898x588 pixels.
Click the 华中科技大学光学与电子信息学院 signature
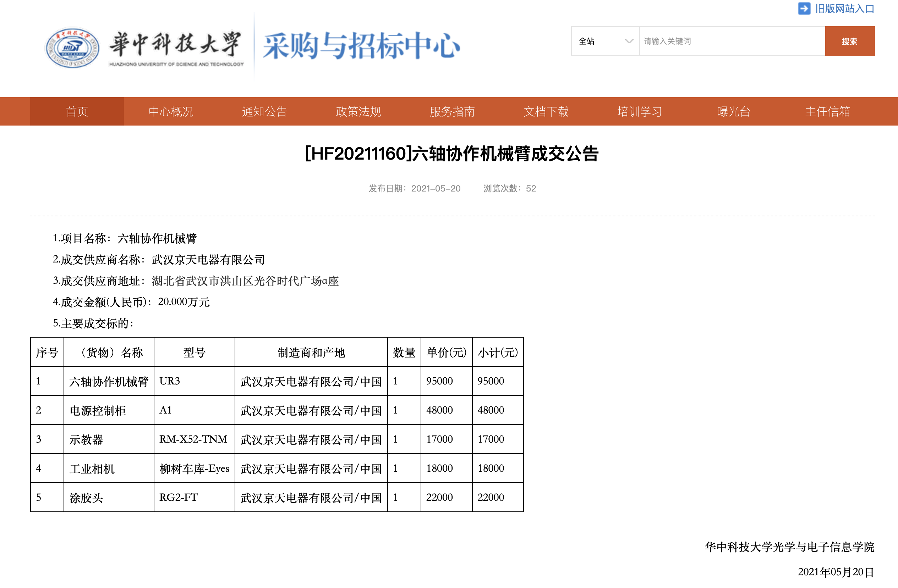point(789,547)
